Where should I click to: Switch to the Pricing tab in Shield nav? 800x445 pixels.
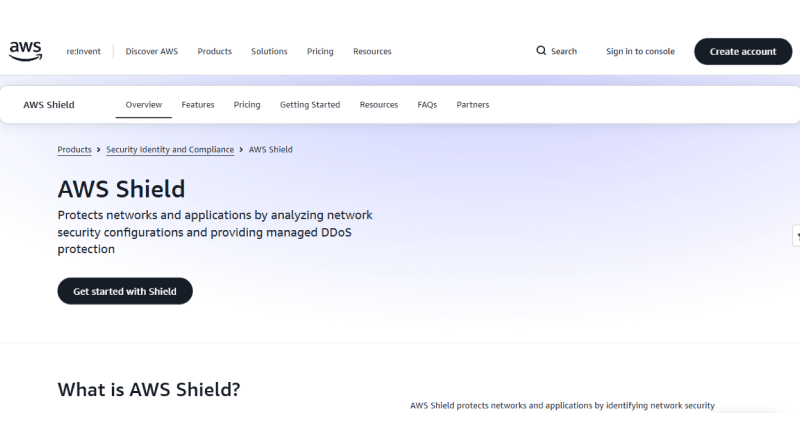pos(247,105)
